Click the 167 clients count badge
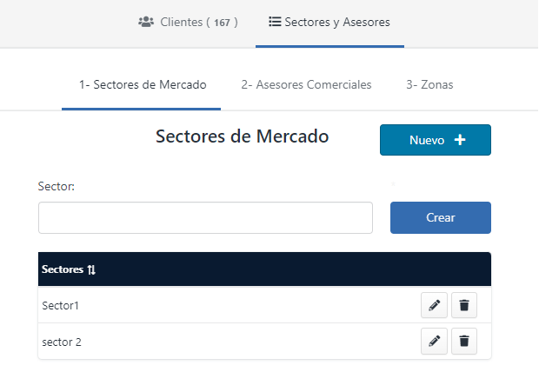The width and height of the screenshot is (539, 392). click(223, 23)
